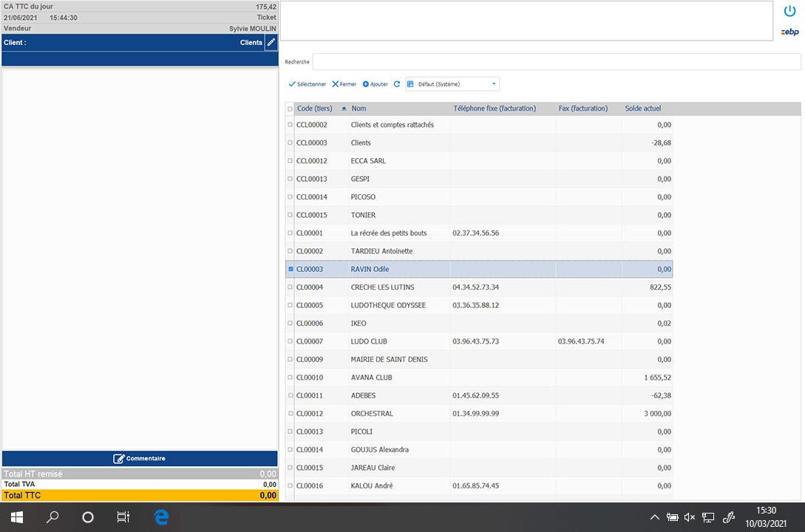Check the select-all checkbox in the header row
805x532 pixels.
pos(290,108)
